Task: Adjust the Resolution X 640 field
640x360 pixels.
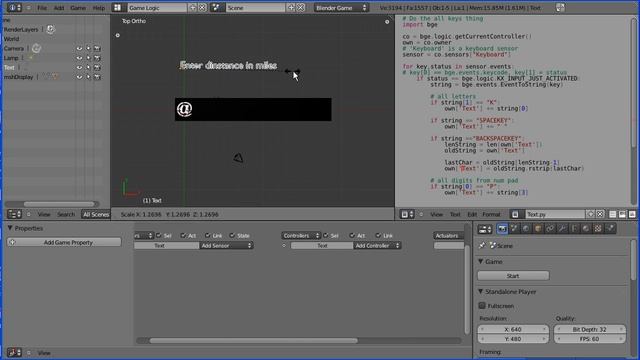Action: click(513, 329)
